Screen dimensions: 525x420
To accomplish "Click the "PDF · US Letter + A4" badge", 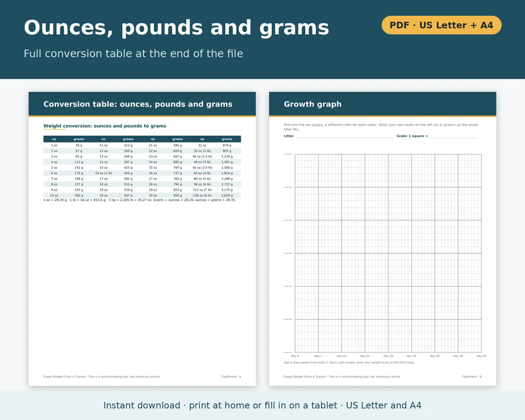I will (441, 25).
